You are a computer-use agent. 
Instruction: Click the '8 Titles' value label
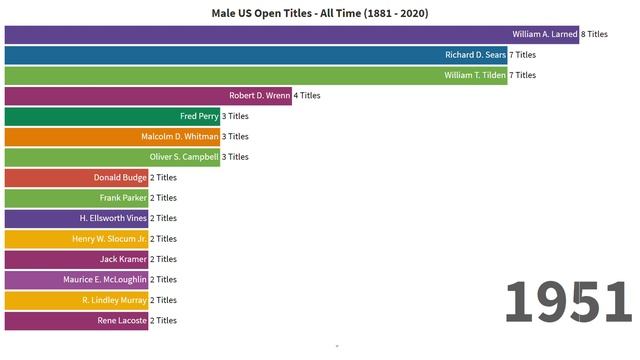(594, 34)
